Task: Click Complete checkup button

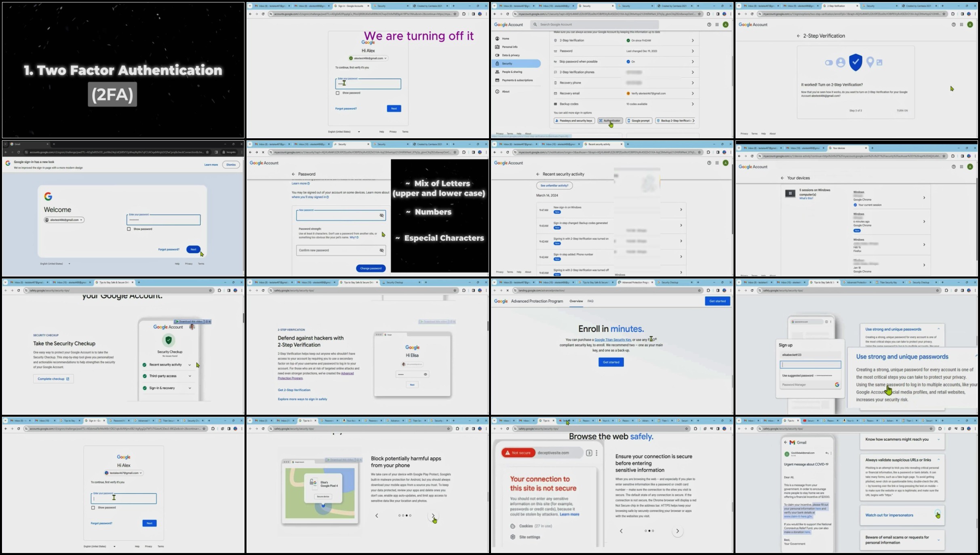Action: point(53,379)
